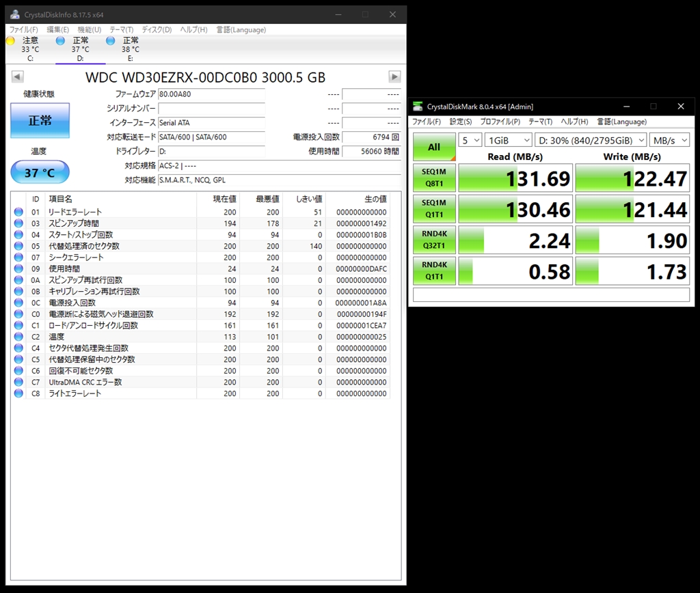Click status orb for attribute 03 スピンアップ時間
This screenshot has width=700, height=593.
click(x=18, y=223)
